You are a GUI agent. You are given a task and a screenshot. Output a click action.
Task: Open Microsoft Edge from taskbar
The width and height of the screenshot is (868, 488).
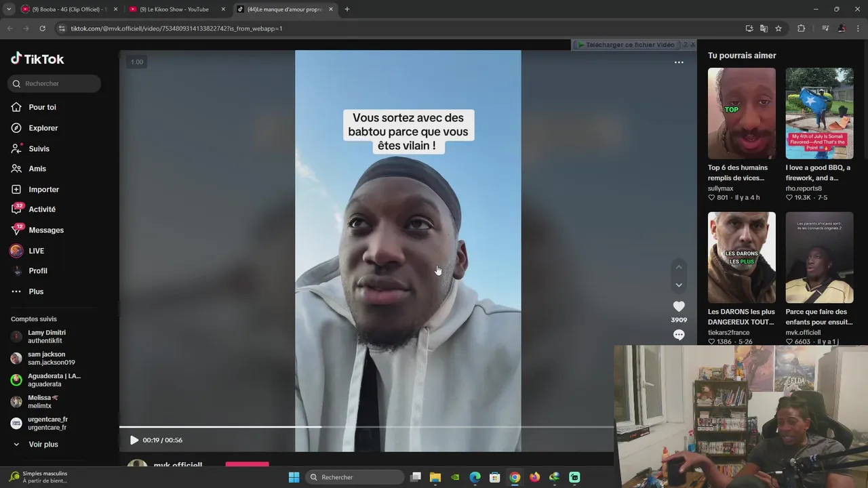[475, 477]
